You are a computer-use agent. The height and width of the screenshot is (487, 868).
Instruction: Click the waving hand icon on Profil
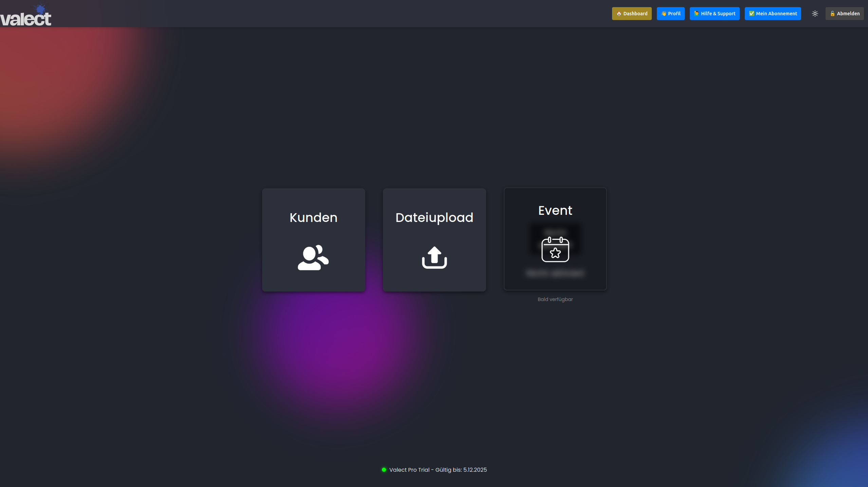[663, 14]
